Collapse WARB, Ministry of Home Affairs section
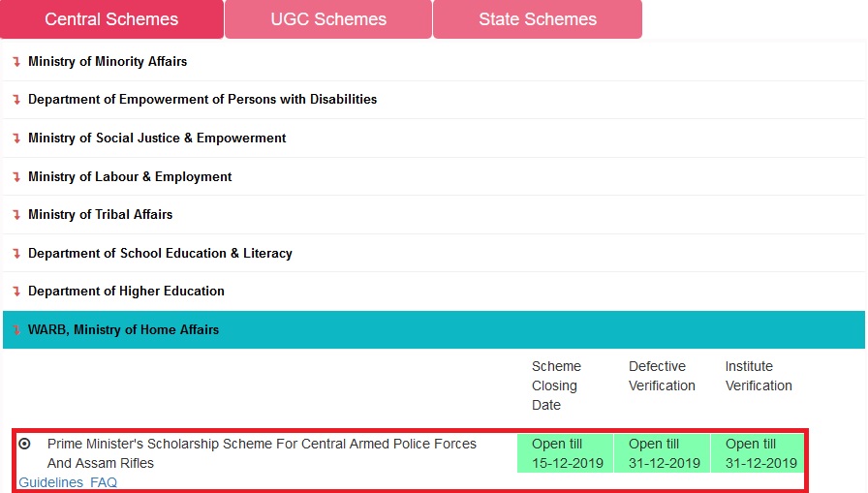 [123, 330]
